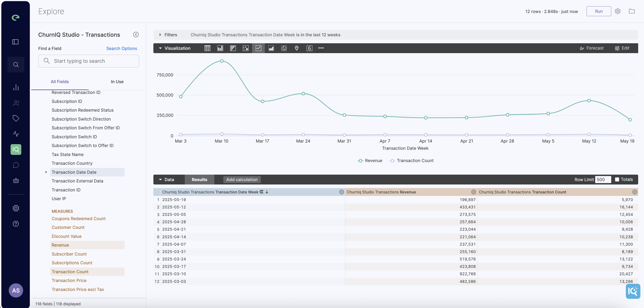The height and width of the screenshot is (308, 644).
Task: Select the line chart visualization icon
Action: click(x=258, y=48)
